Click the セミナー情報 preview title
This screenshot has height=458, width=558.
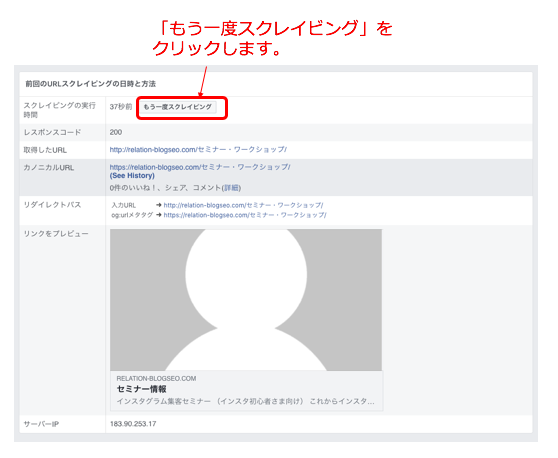pos(141,389)
